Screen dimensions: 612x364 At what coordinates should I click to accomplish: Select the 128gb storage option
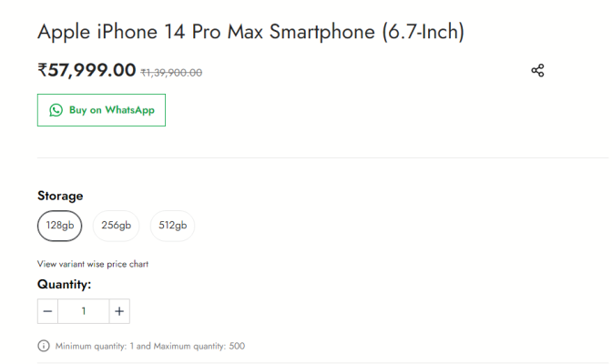[60, 226]
